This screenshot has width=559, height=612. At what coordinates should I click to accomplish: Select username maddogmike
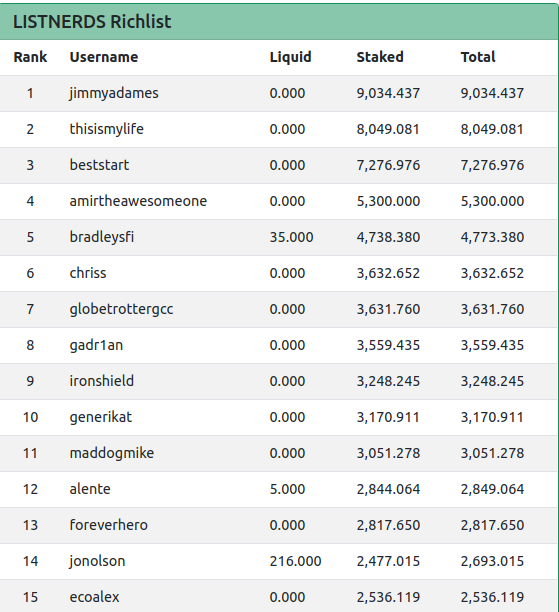(x=112, y=453)
